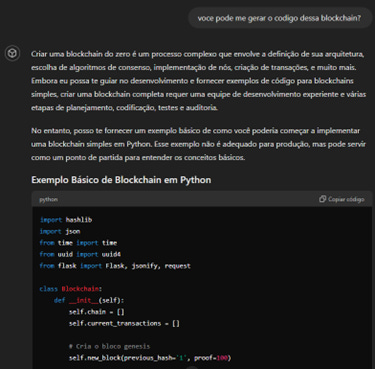Click the copy icon beside Copiar código

click(x=322, y=199)
